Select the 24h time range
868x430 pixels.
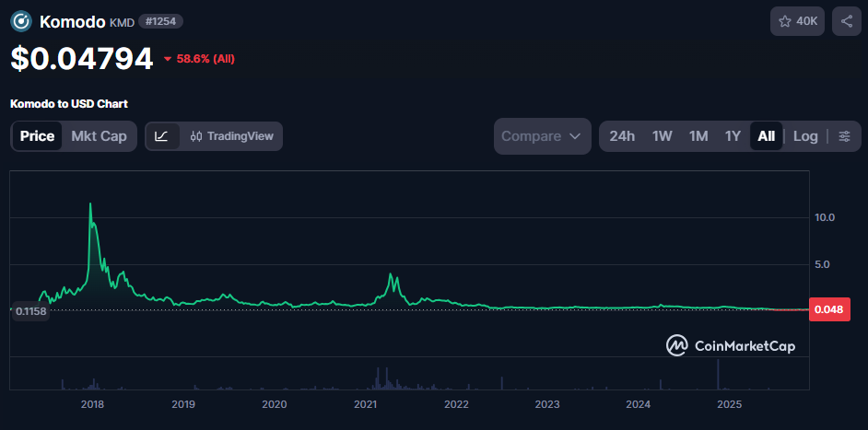[x=622, y=136]
